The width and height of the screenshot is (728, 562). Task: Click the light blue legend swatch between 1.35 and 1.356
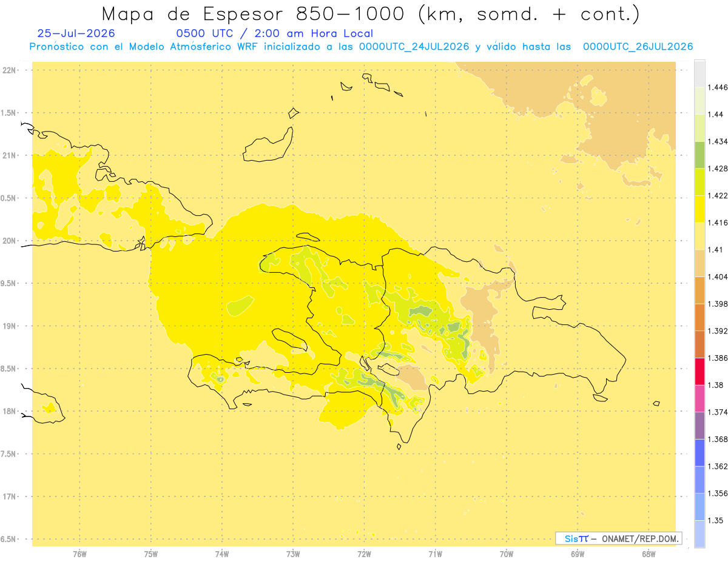click(699, 506)
